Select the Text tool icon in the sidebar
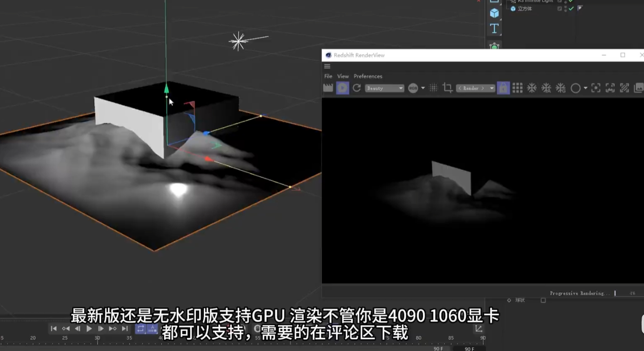Screen dimensions: 644x351 tap(494, 28)
